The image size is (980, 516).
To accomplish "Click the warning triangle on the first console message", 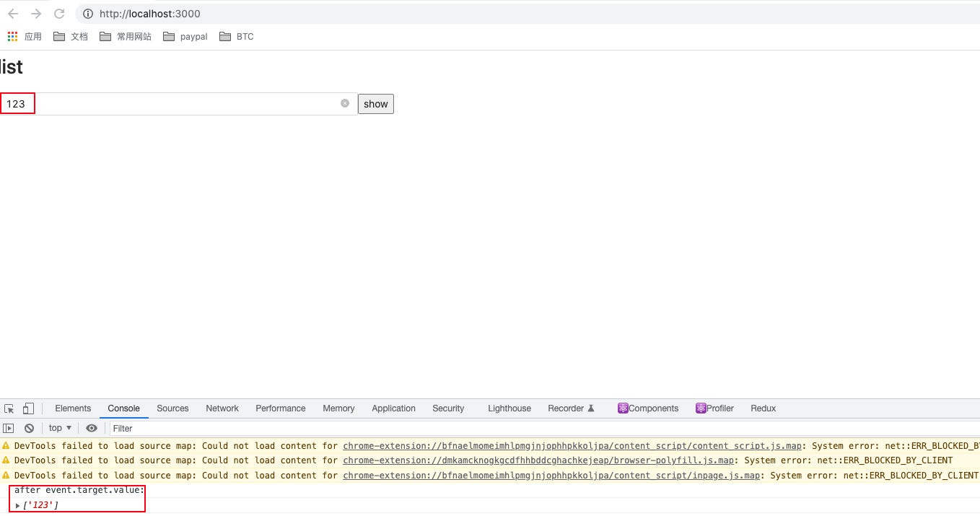I will point(6,445).
